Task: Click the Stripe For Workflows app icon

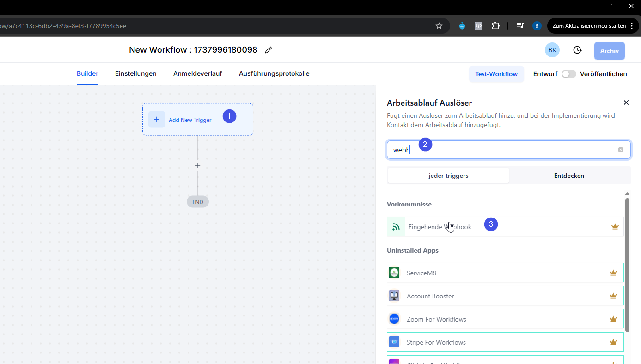Action: tap(394, 342)
